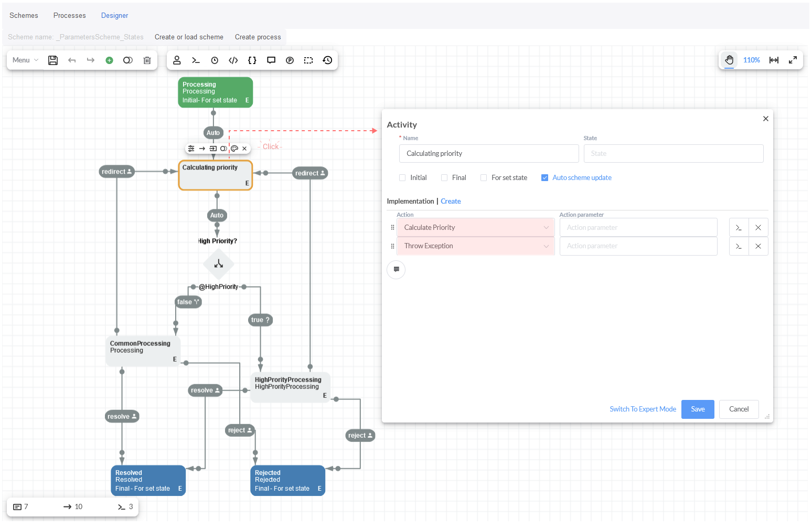Open the Timers tool (clock icon)
This screenshot has height=528, width=812.
point(215,60)
